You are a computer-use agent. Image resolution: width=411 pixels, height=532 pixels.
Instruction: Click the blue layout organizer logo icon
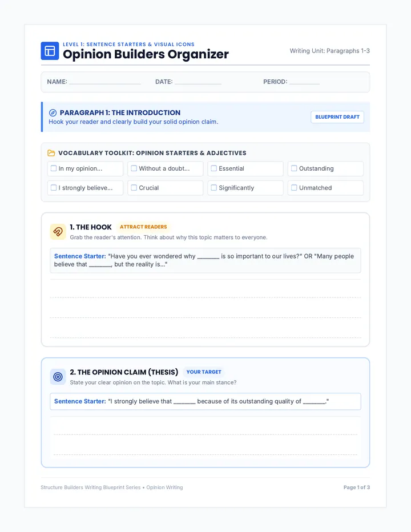click(50, 51)
